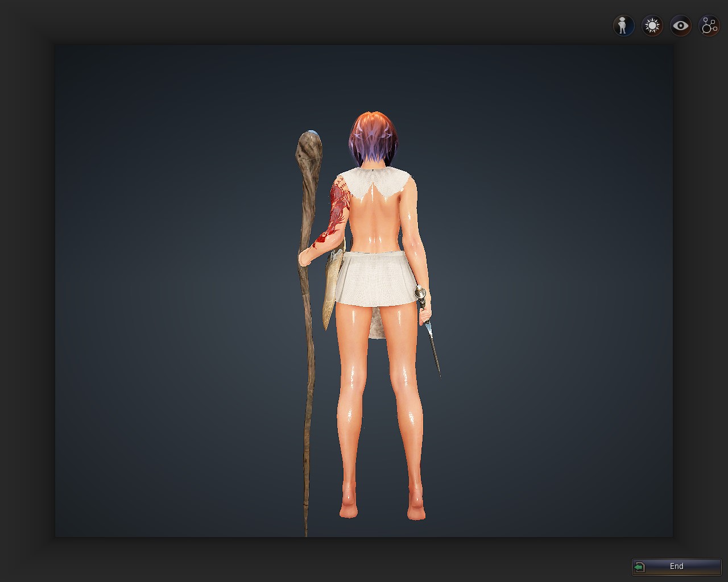The image size is (728, 582).
Task: Click empty viewport background left of staff
Action: pyautogui.click(x=171, y=284)
